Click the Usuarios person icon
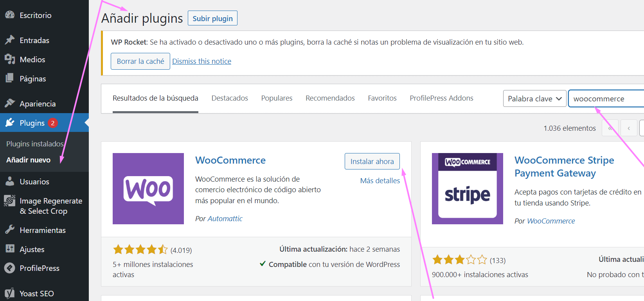644x301 pixels. (10, 181)
